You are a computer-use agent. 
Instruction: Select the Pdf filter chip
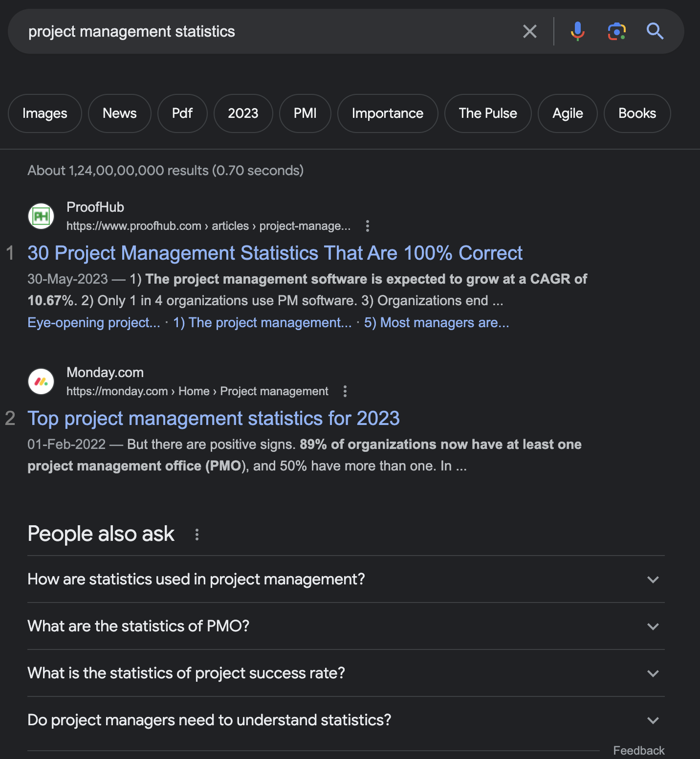coord(182,113)
